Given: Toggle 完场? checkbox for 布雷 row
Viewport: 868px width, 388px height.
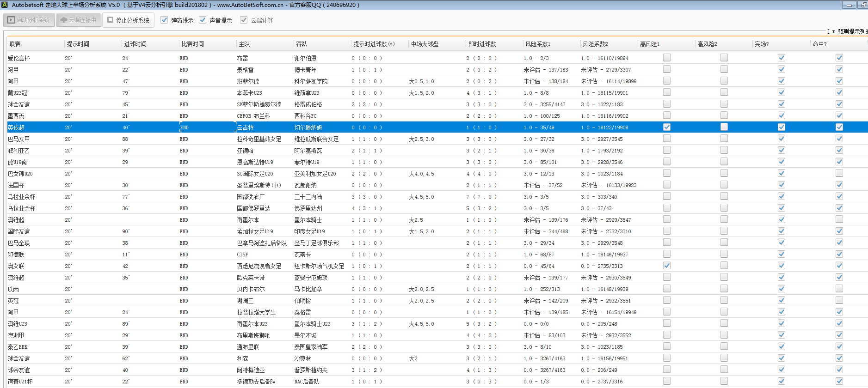Looking at the screenshot, I should 781,58.
